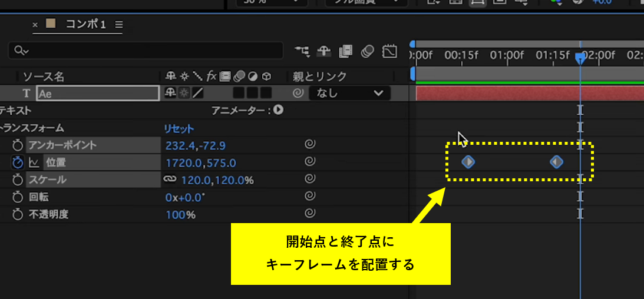Click the anchor point value 232.4,-72.9

click(x=196, y=145)
